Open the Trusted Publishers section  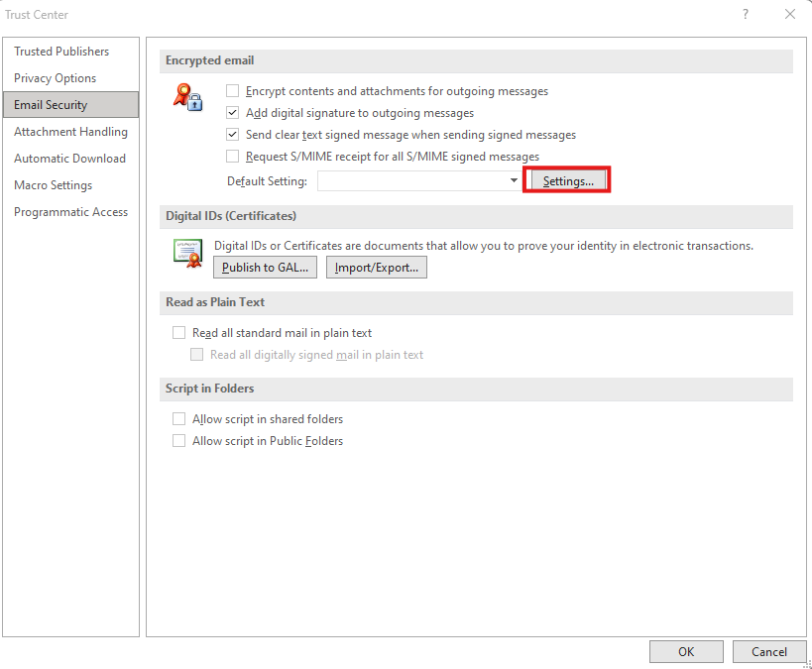pyautogui.click(x=61, y=52)
